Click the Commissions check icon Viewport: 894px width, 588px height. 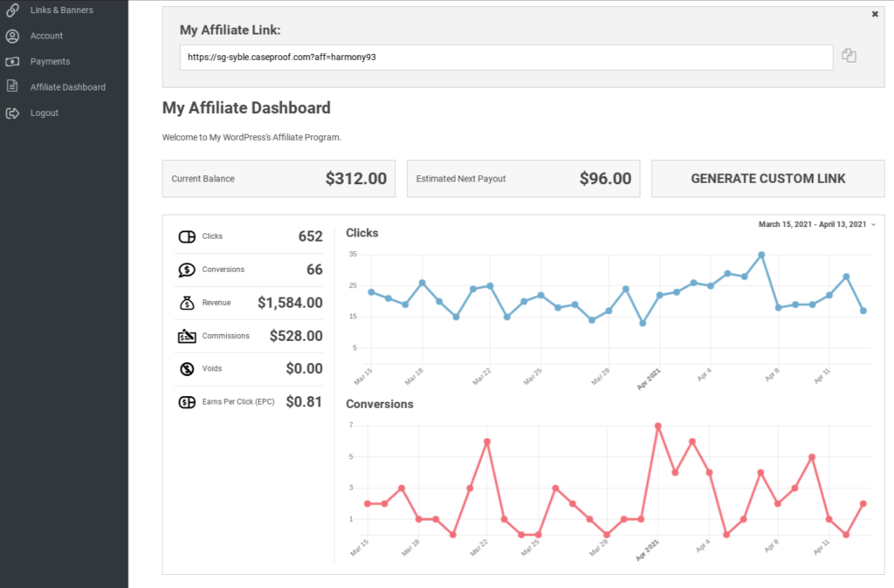click(188, 335)
